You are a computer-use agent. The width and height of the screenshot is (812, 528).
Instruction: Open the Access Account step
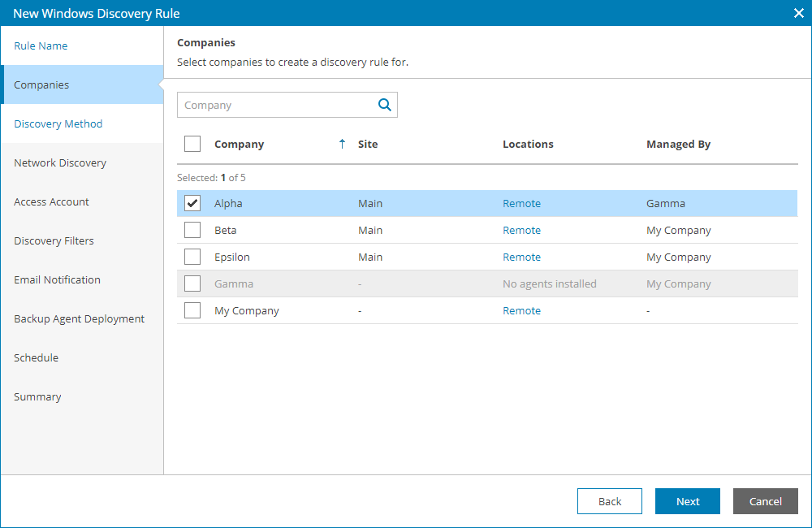pyautogui.click(x=82, y=201)
